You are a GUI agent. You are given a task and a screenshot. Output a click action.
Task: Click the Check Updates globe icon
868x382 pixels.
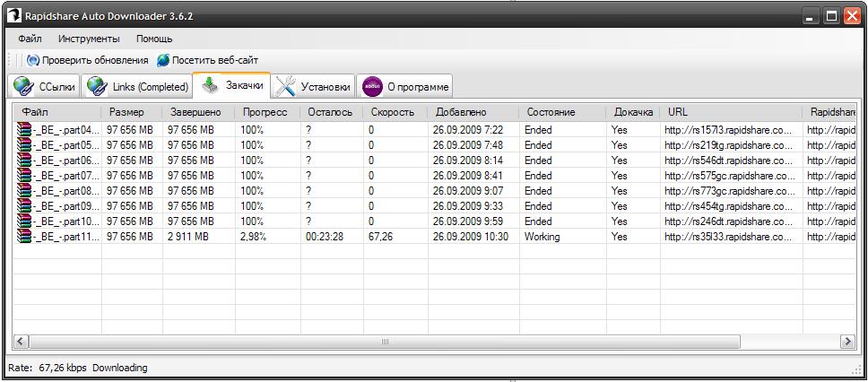33,60
